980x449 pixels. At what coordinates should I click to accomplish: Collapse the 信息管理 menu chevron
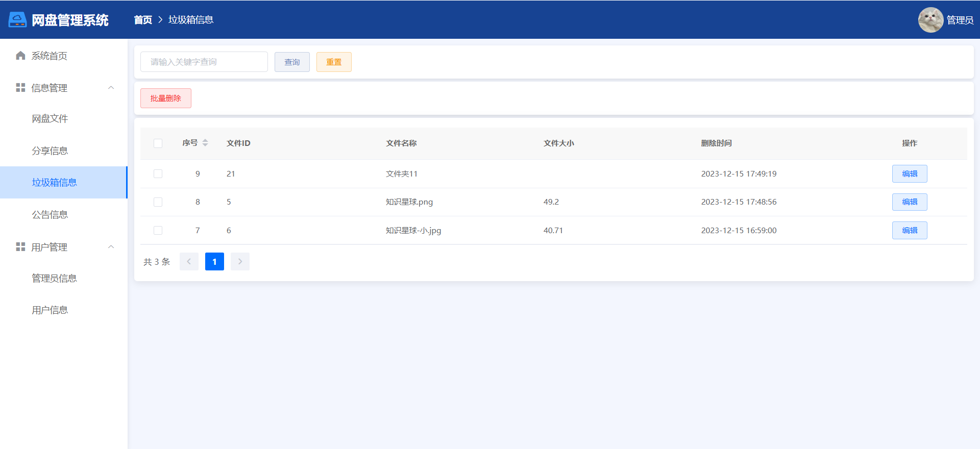point(111,88)
